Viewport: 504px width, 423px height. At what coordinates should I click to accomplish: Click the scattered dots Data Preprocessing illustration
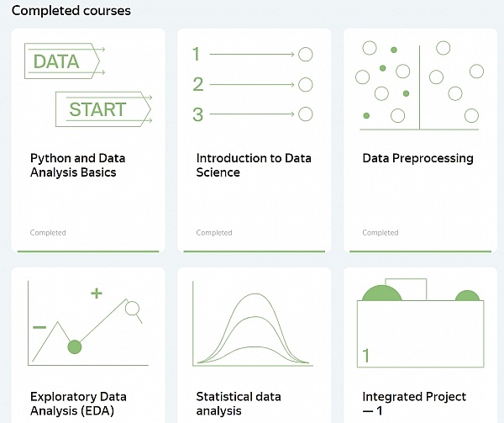click(x=419, y=84)
